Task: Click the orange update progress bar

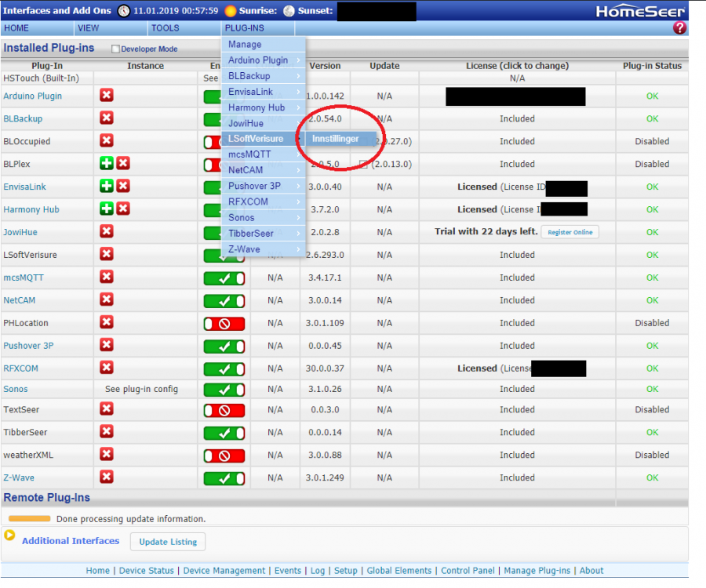Action: point(29,519)
